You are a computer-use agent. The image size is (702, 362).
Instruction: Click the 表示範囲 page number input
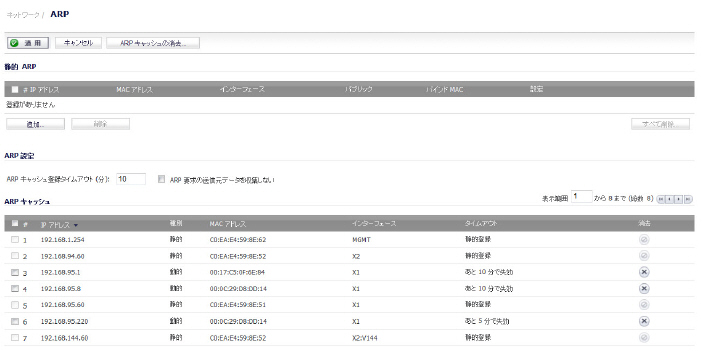coord(582,197)
